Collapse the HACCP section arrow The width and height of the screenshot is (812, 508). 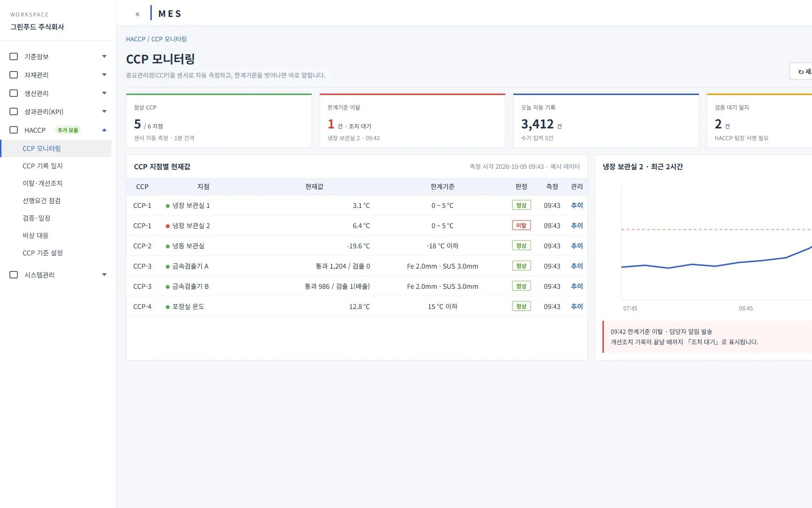coord(104,130)
